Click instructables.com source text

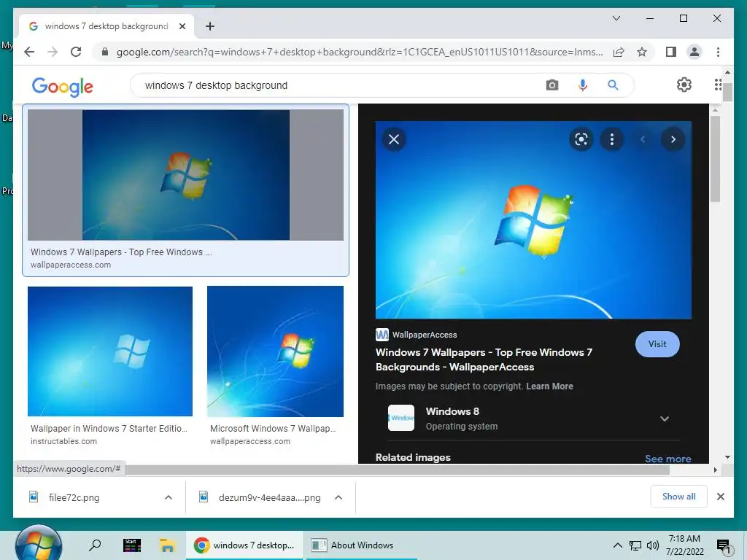click(64, 441)
